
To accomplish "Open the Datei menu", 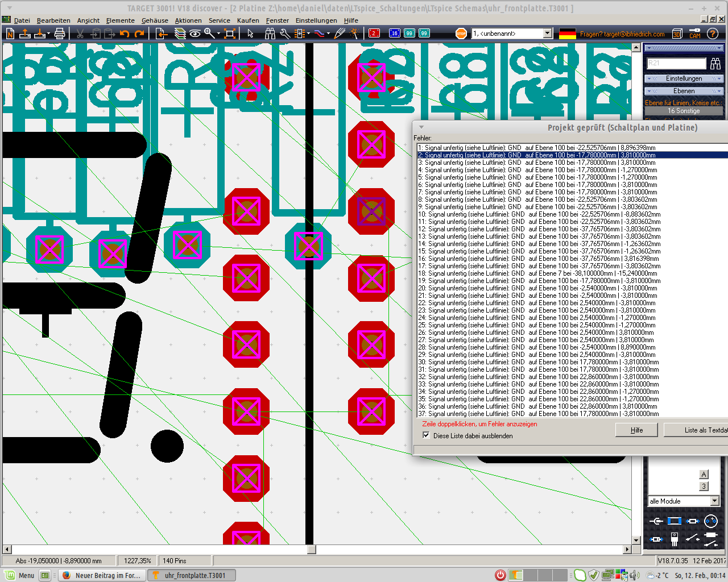I will (x=22, y=20).
